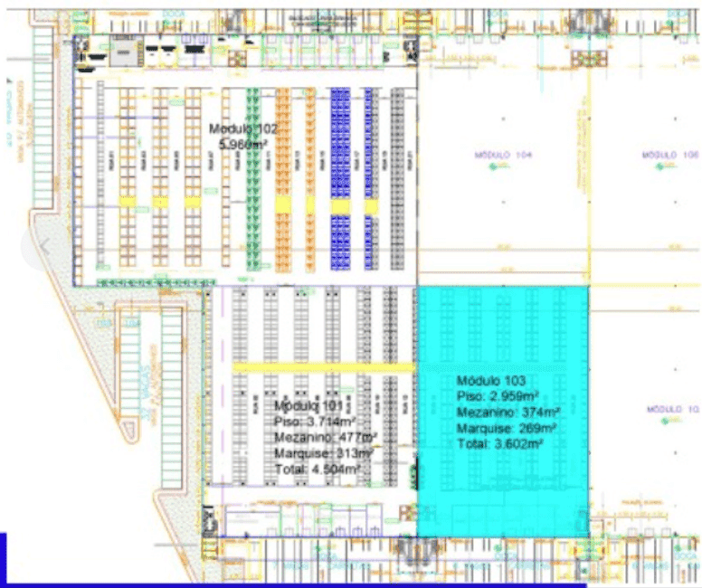Screen dimensions: 702x588
Task: Click the Módulo 103 heading text
Action: point(491,381)
